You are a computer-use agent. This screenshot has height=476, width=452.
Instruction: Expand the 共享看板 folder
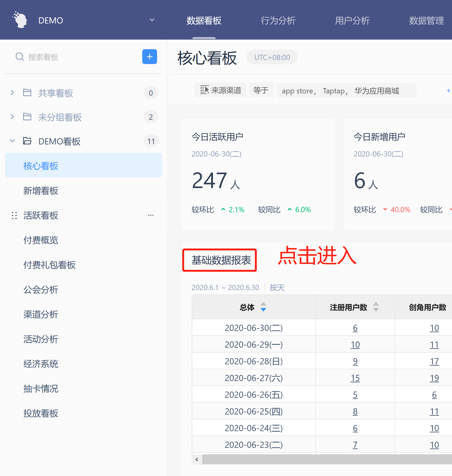pos(12,92)
